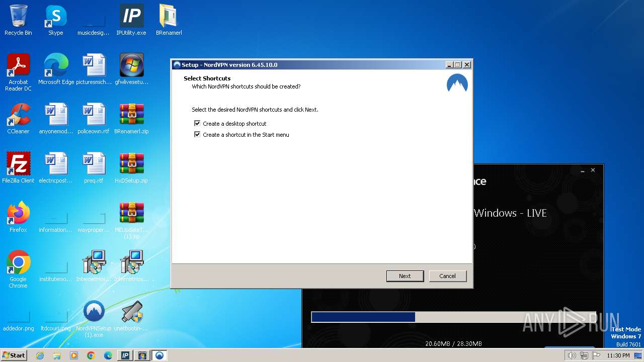Select the anyonemod document icon
The image size is (644, 362).
[56, 119]
